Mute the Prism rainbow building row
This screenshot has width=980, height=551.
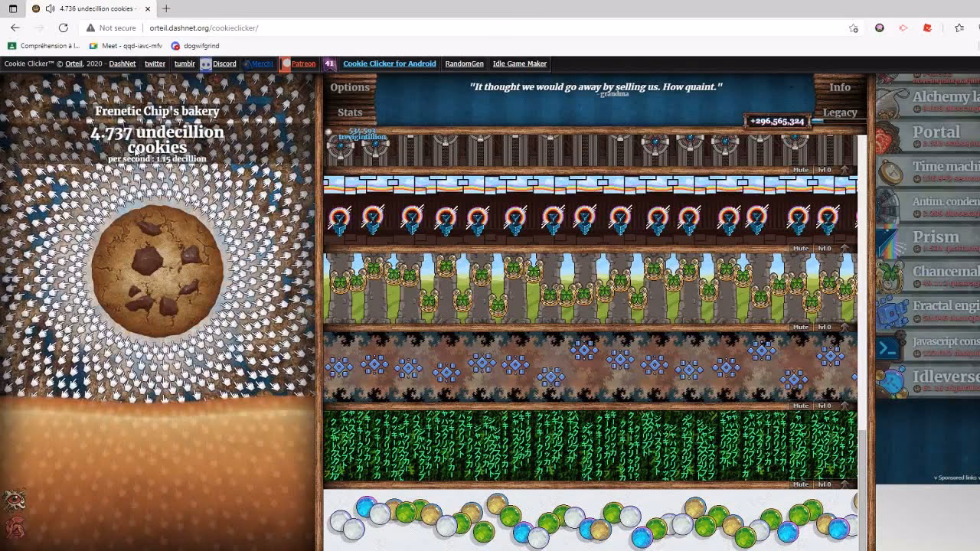(x=800, y=248)
